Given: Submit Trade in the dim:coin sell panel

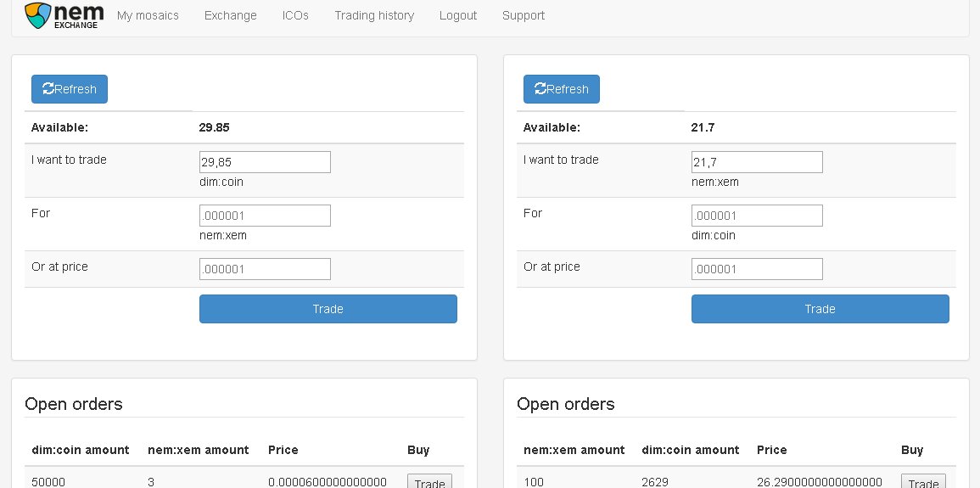Looking at the screenshot, I should [328, 309].
